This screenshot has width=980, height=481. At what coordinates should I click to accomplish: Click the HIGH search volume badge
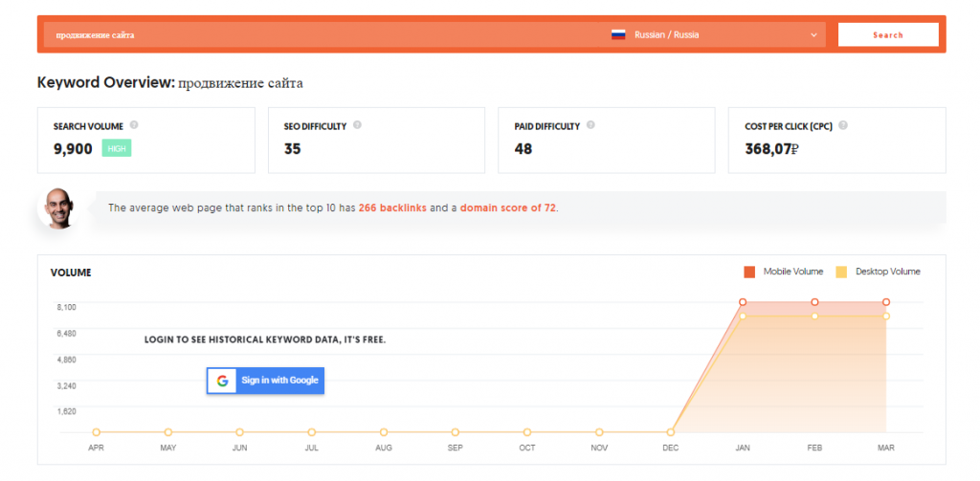[117, 148]
